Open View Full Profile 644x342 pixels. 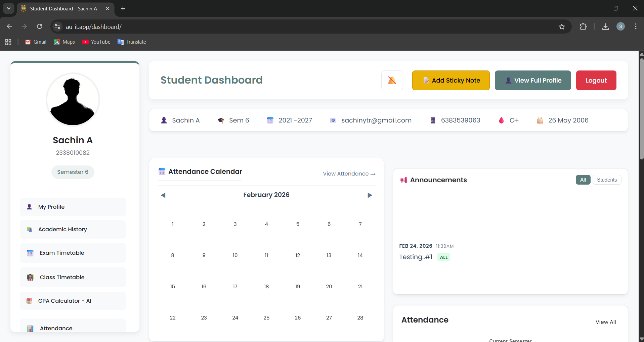(532, 80)
